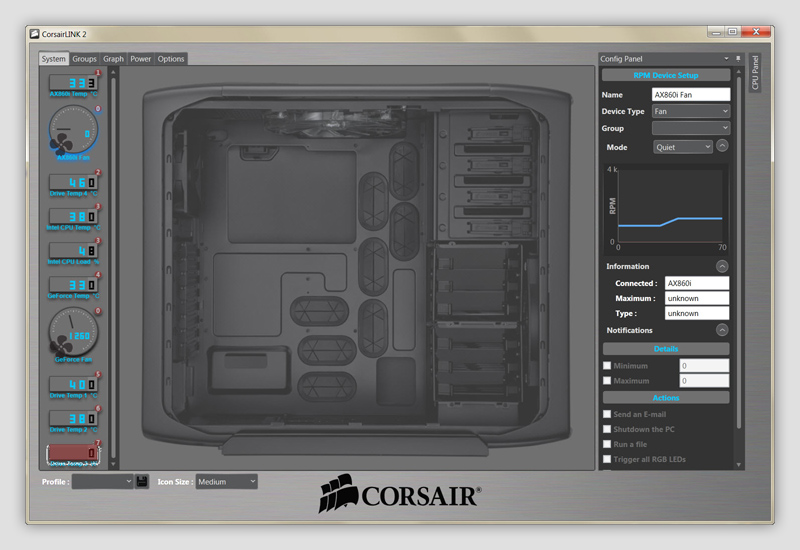
Task: Collapse the Notifications section
Action: [x=722, y=330]
